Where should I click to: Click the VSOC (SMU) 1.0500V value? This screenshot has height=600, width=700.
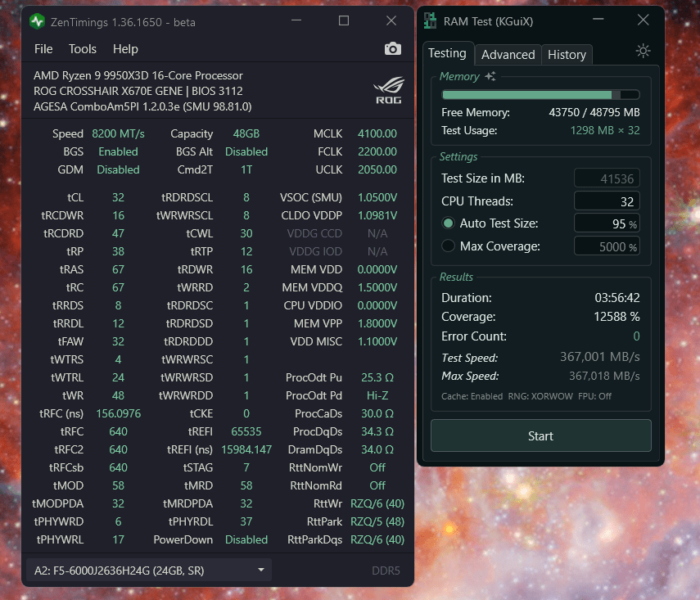(x=377, y=197)
